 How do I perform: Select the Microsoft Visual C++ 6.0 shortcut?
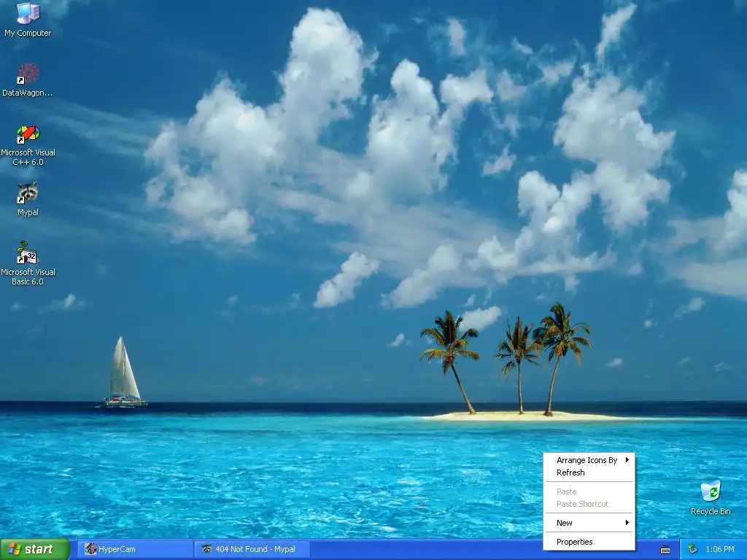coord(28,146)
